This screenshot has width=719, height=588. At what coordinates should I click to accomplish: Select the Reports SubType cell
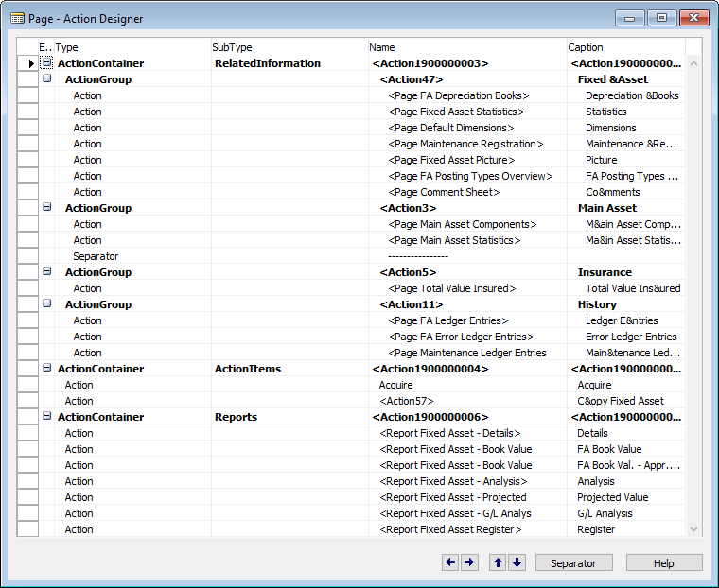tap(289, 417)
